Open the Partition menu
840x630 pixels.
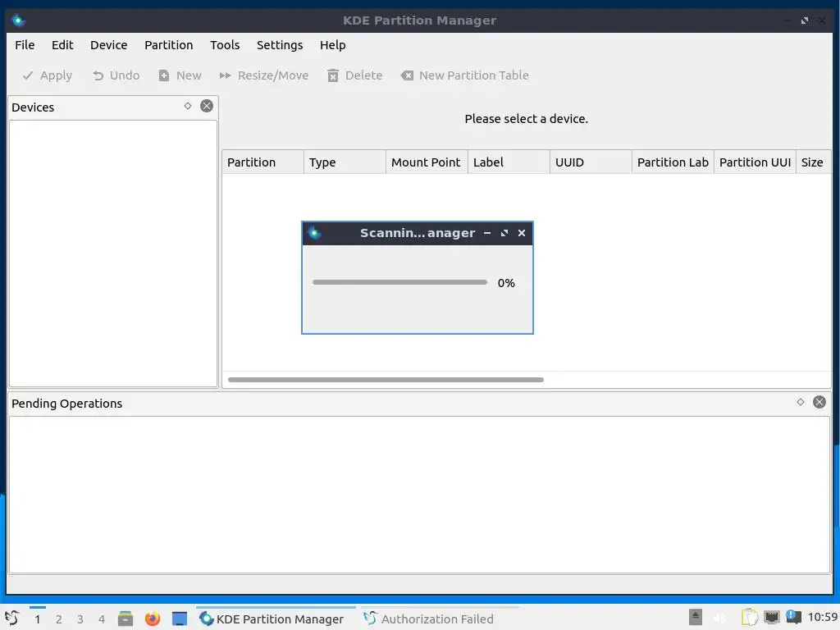coord(169,45)
